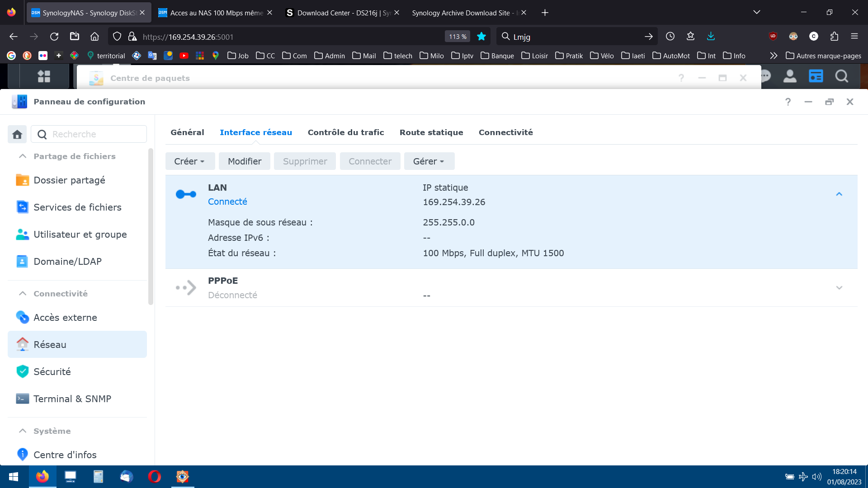Switch to the Contrôle du trafic tab

pos(346,132)
